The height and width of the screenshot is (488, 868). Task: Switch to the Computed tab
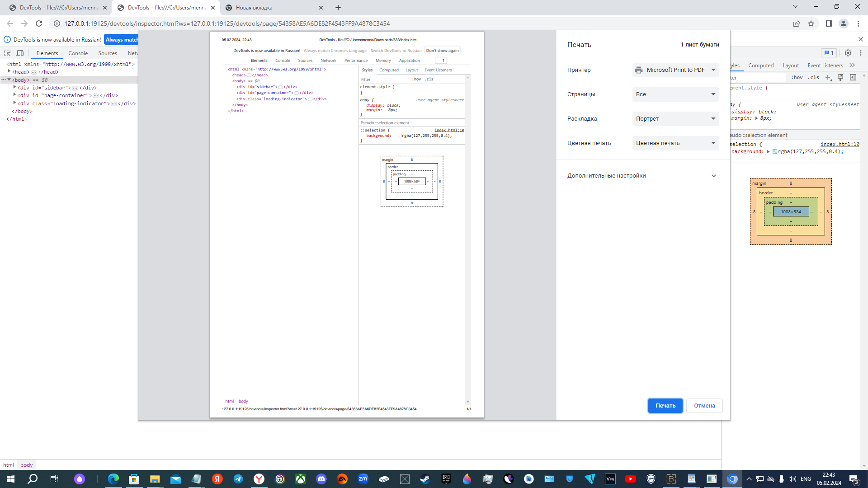point(761,66)
